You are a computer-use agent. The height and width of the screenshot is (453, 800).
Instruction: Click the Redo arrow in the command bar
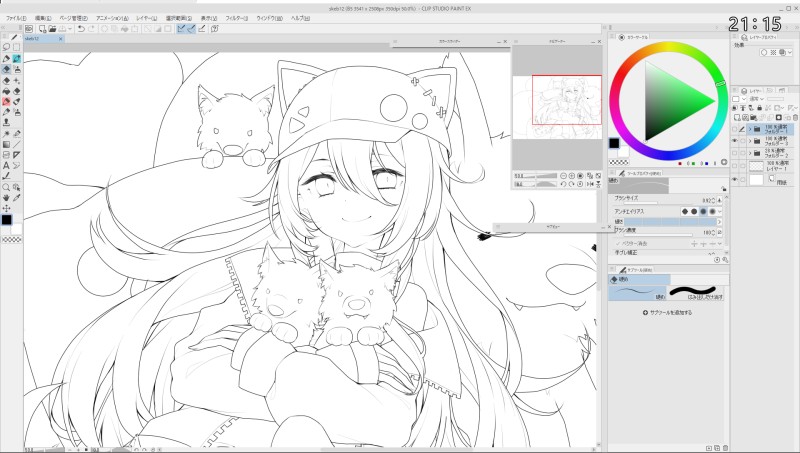[92, 29]
